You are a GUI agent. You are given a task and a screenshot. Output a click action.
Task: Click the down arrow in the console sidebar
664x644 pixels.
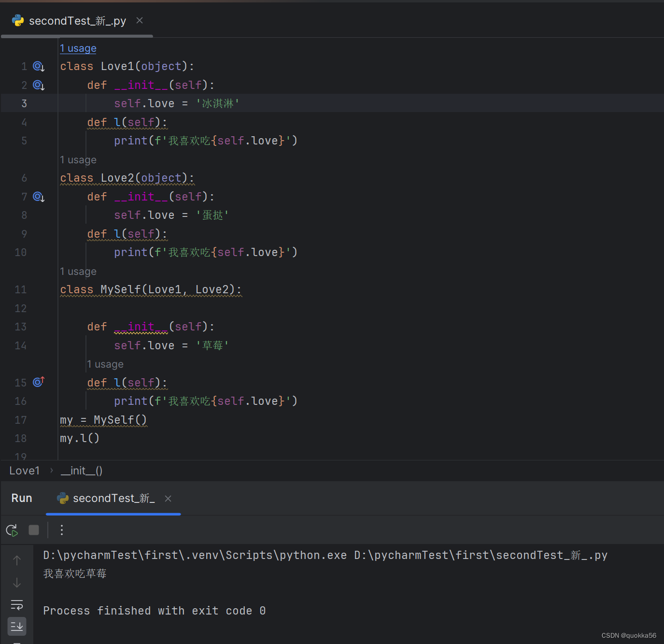click(17, 583)
